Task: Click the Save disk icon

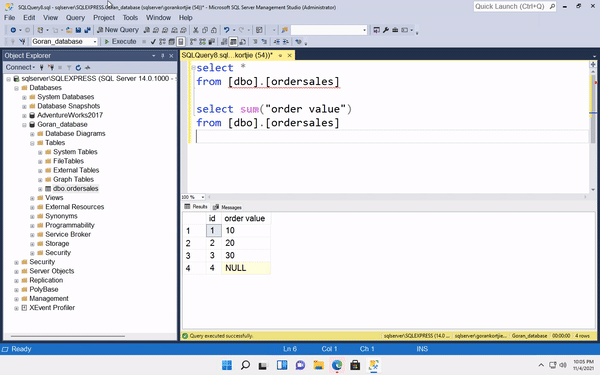Action: click(x=78, y=30)
